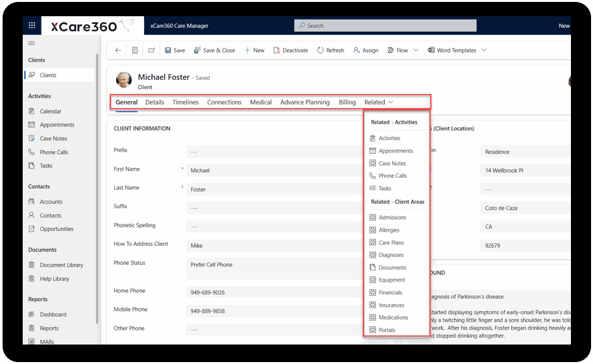The height and width of the screenshot is (364, 593).
Task: Expand the Word Templates chevron
Action: tap(484, 50)
